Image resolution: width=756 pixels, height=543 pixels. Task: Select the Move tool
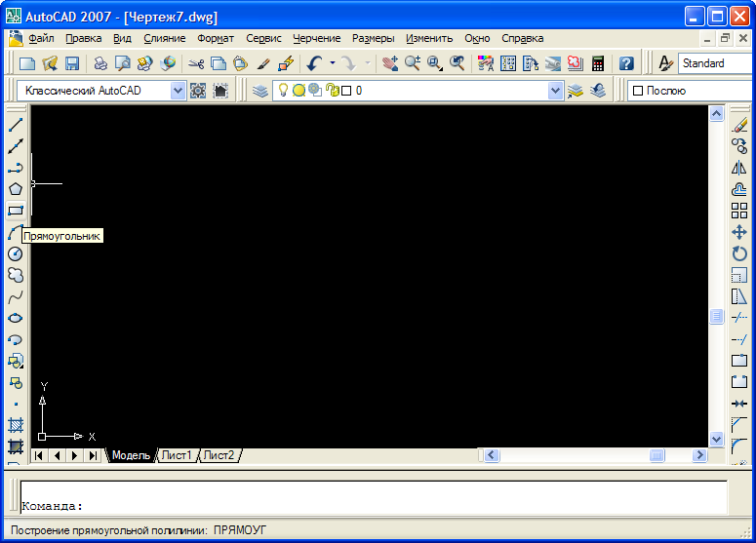[x=739, y=232]
